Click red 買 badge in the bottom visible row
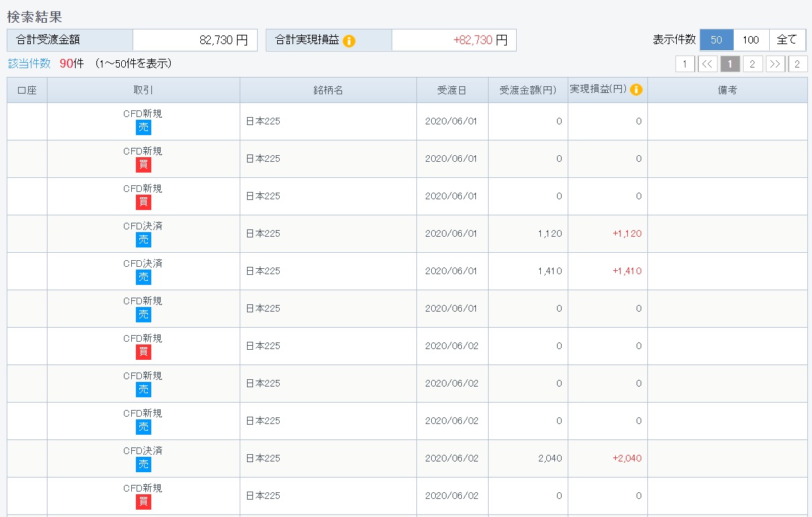Image resolution: width=812 pixels, height=517 pixels. pyautogui.click(x=144, y=502)
